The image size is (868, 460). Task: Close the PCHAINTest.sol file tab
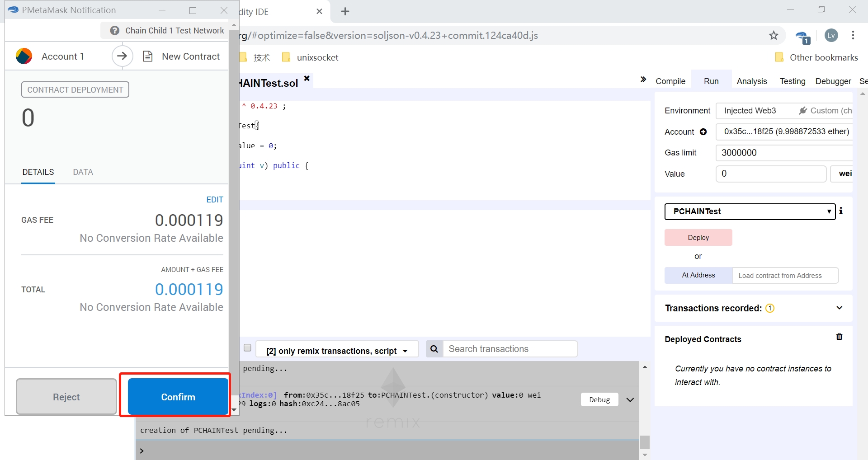click(x=307, y=79)
